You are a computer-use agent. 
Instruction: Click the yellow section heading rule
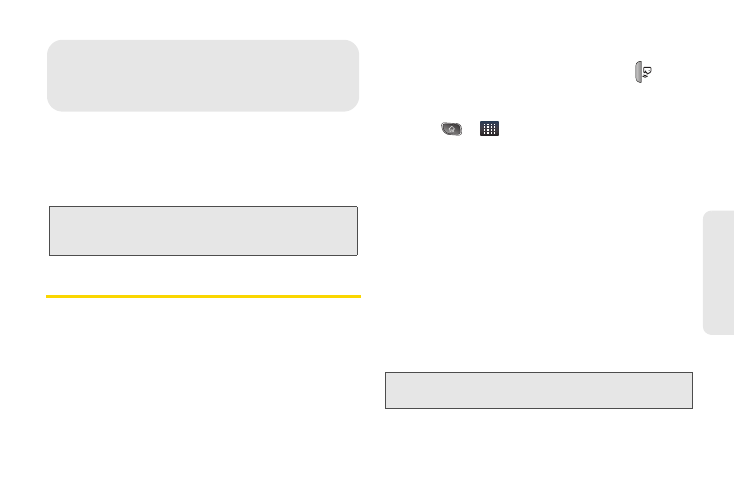203,296
